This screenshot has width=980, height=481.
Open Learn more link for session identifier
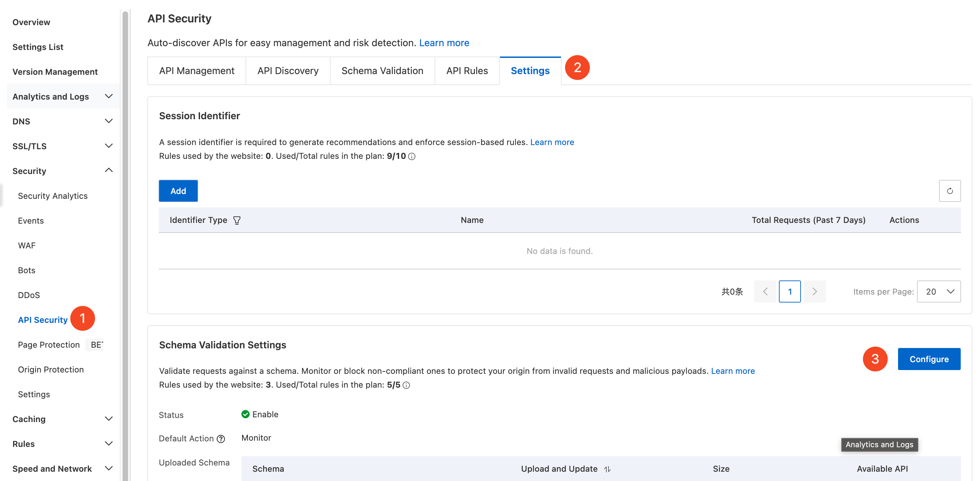coord(552,142)
